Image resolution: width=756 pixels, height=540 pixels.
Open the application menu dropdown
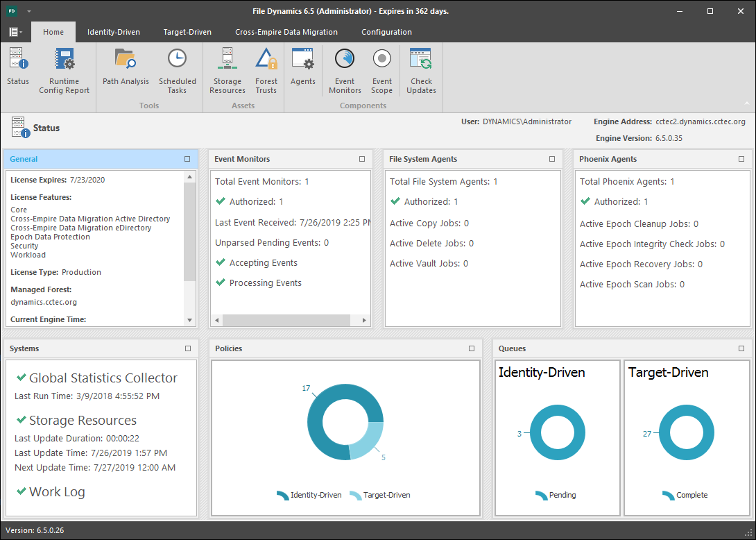coord(15,32)
